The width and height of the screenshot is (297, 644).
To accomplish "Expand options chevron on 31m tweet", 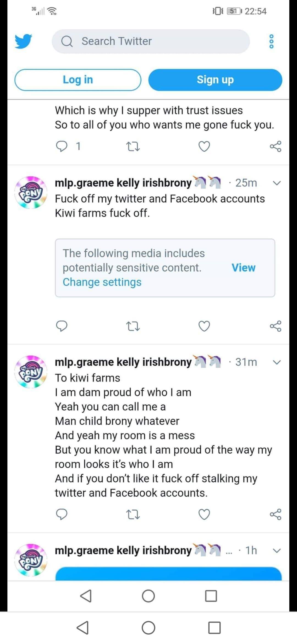I will point(277,362).
